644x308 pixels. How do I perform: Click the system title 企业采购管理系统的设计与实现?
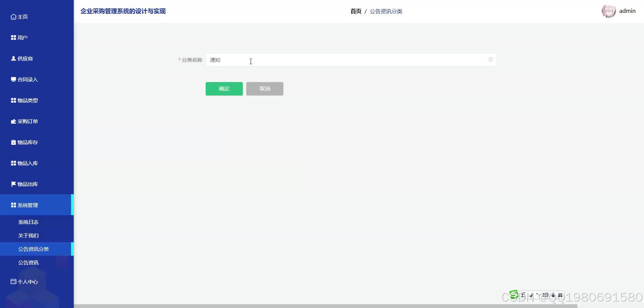click(123, 11)
